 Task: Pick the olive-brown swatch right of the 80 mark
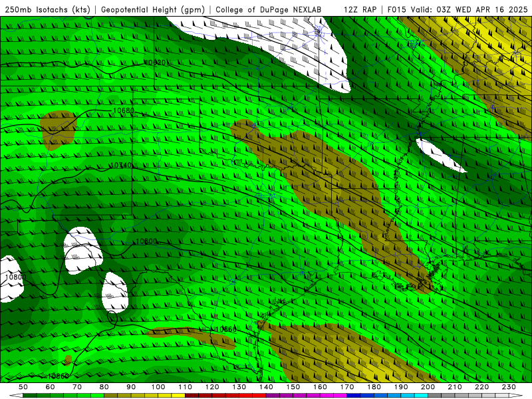pyautogui.click(x=111, y=396)
